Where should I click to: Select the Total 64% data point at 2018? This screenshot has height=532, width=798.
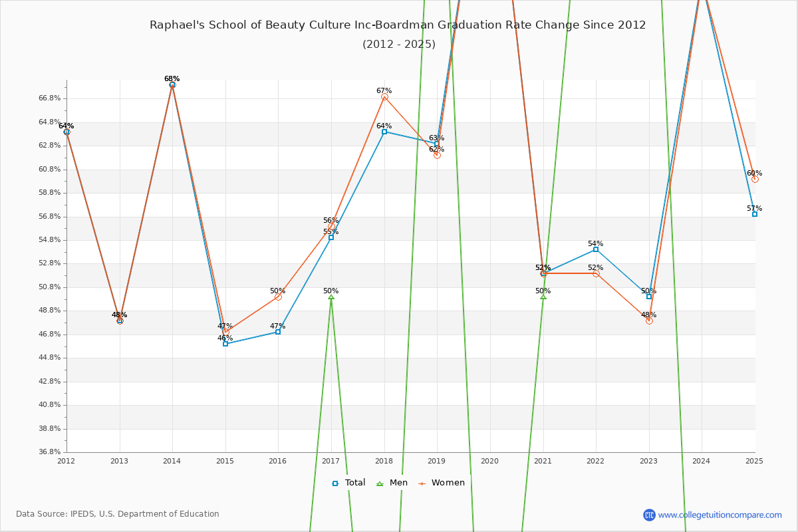(384, 132)
